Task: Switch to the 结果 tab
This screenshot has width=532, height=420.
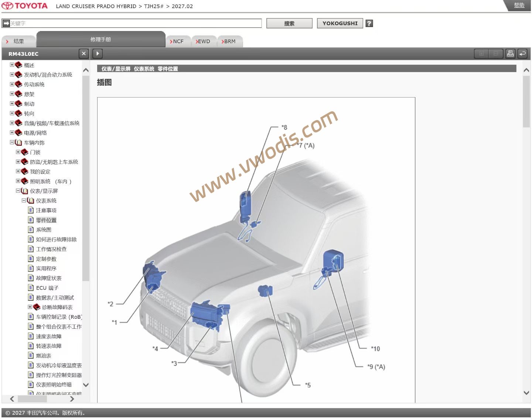Action: pos(18,41)
